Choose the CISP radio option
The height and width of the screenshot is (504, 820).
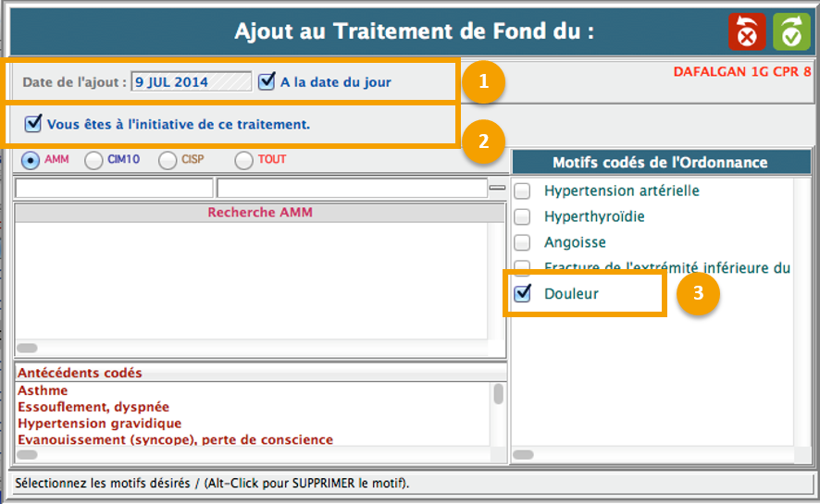[167, 160]
